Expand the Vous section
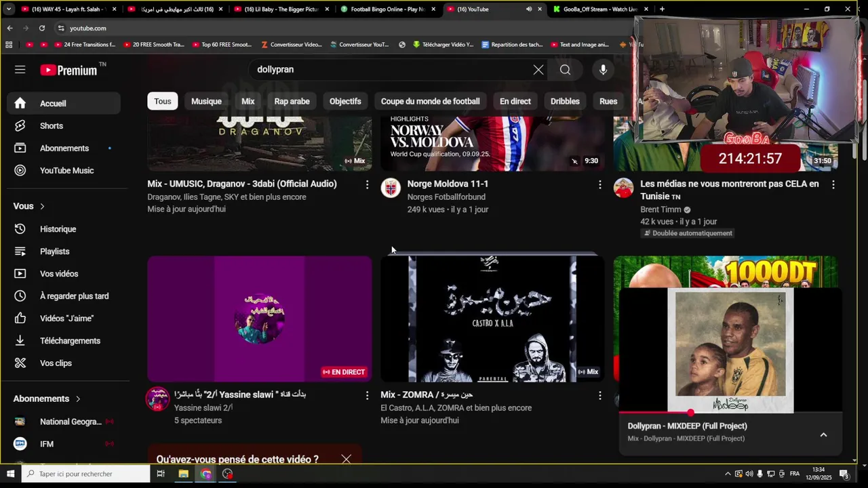The height and width of the screenshot is (488, 868). click(x=29, y=206)
